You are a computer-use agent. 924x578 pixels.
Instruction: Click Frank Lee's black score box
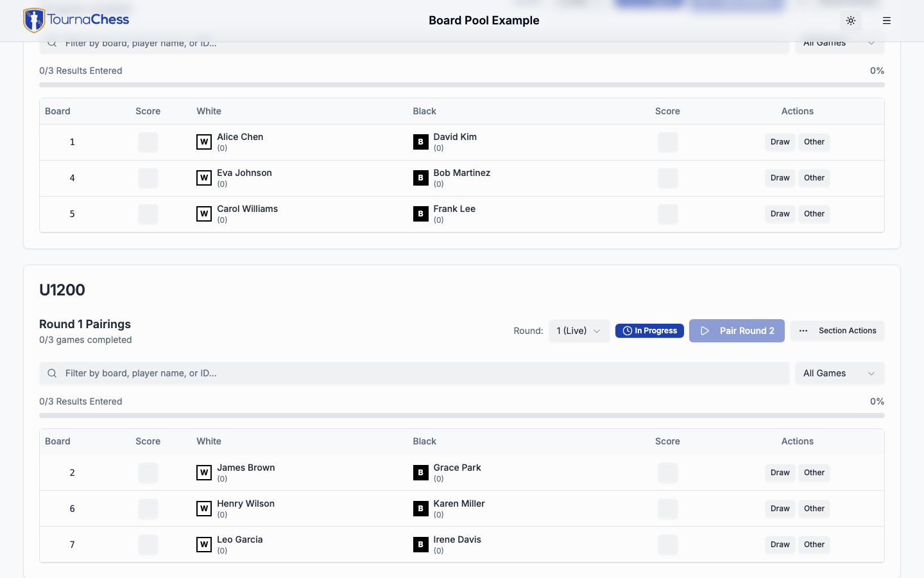668,214
